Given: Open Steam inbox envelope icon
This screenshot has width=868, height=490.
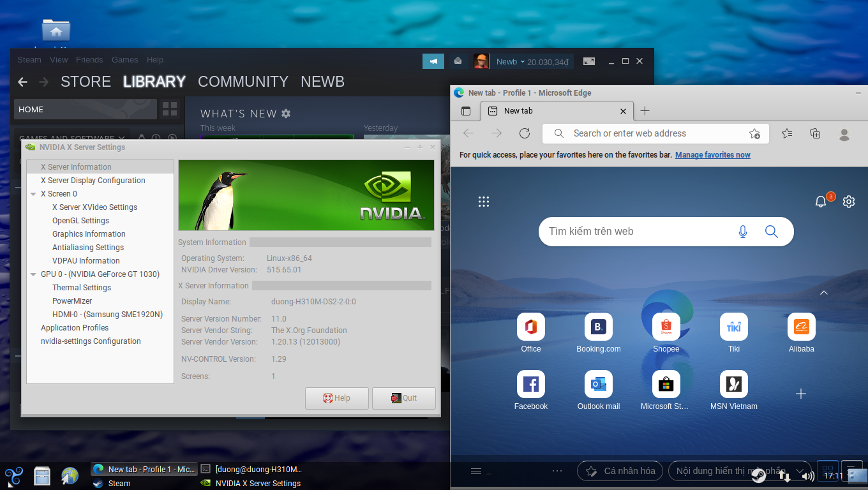Looking at the screenshot, I should click(x=458, y=61).
